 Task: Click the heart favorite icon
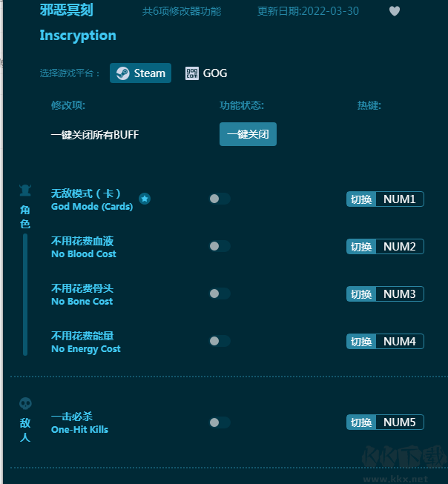coord(395,11)
